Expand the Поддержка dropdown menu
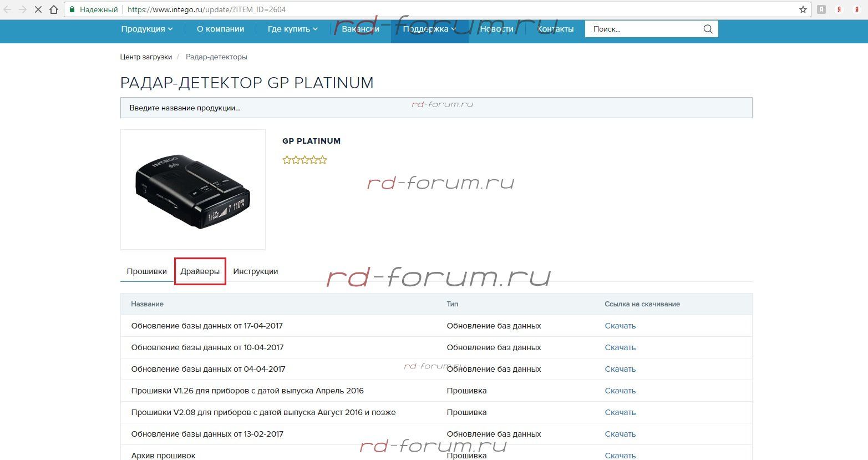Screen dimensions: 868x460 point(429,29)
